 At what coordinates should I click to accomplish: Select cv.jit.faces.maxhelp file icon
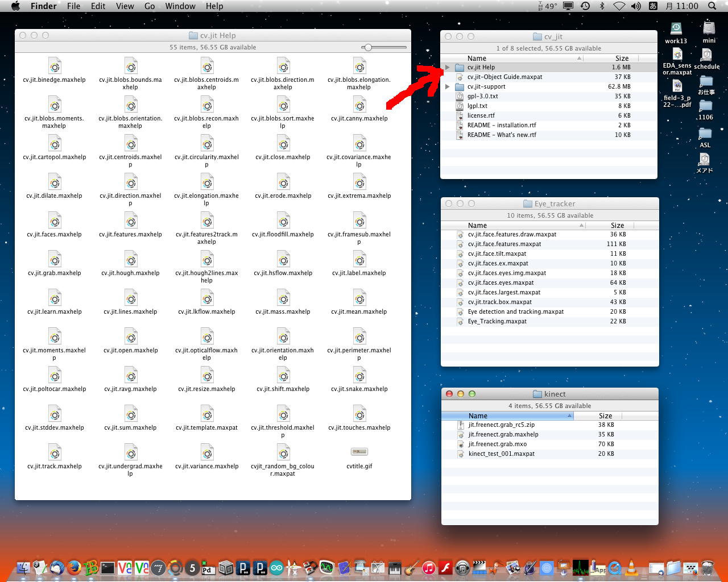pos(55,221)
